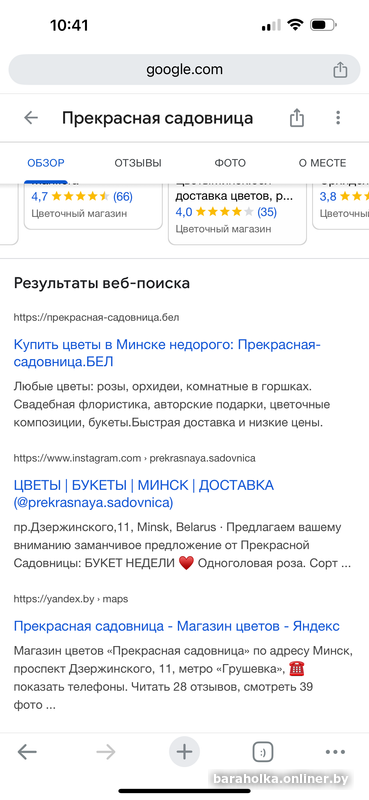Switch to the ОБЗОР tab
This screenshot has width=369, height=800.
pyautogui.click(x=46, y=163)
